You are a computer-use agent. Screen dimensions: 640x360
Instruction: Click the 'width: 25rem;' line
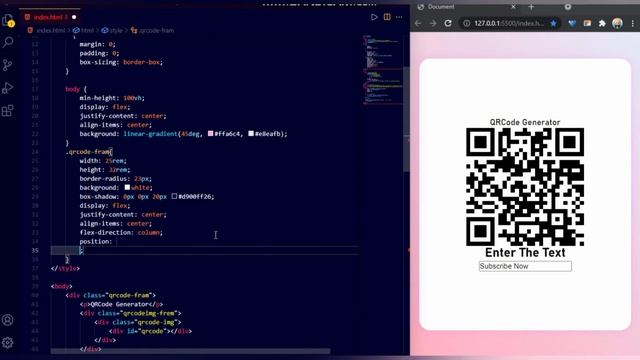[103, 160]
